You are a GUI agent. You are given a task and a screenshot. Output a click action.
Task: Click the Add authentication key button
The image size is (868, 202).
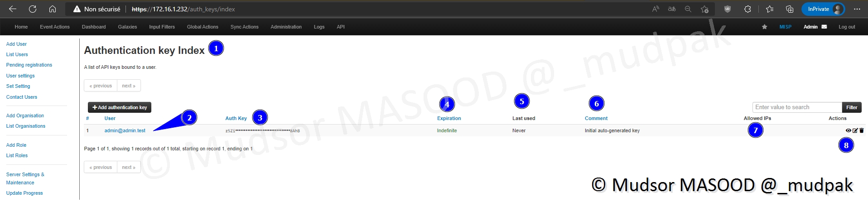click(120, 107)
